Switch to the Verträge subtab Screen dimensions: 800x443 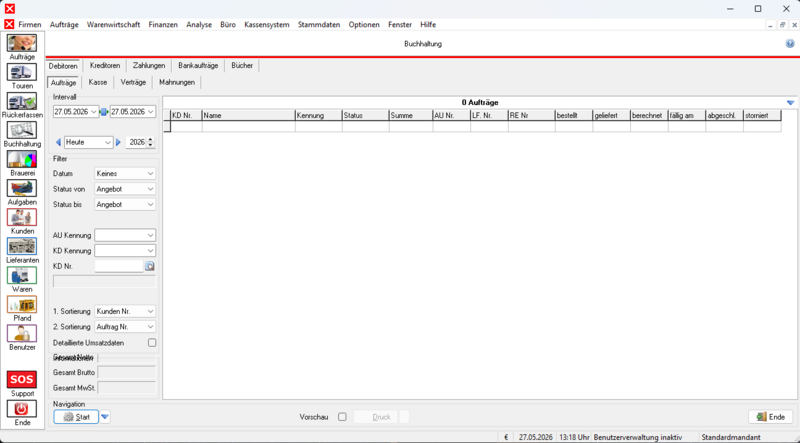(133, 82)
